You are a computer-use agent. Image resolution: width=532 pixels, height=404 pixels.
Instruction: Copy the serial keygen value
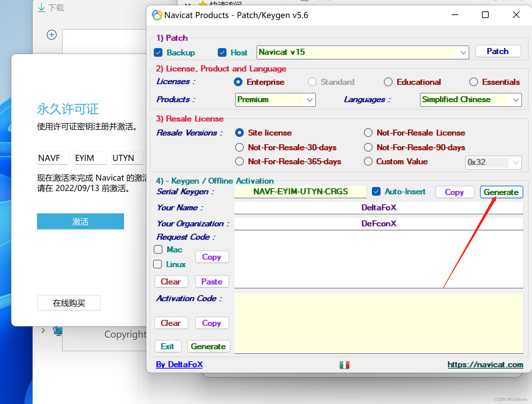455,192
